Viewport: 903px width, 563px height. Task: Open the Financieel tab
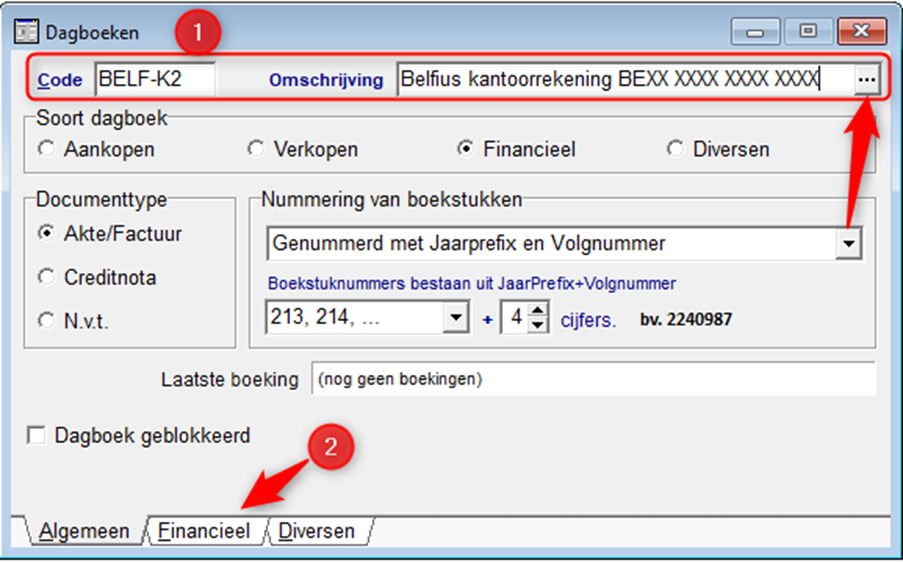(x=204, y=531)
